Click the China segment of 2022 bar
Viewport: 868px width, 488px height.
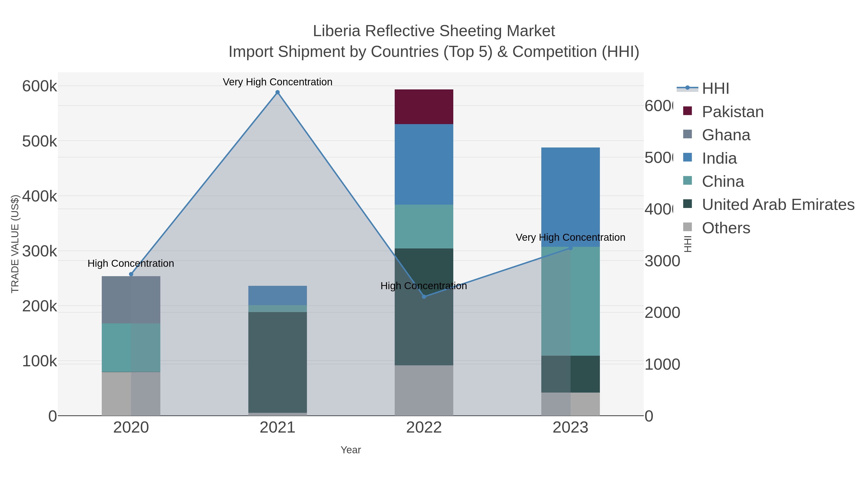point(424,227)
